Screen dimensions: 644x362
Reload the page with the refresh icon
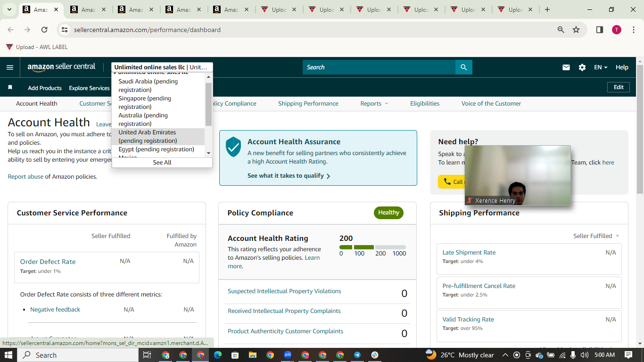pyautogui.click(x=44, y=30)
